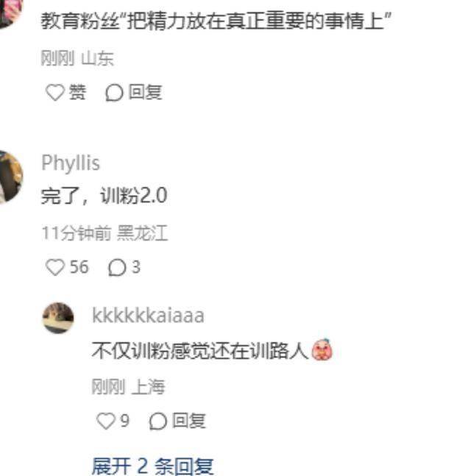Click the kkkkkkaiaaa username
Viewport: 471px width, 476px height.
click(148, 316)
